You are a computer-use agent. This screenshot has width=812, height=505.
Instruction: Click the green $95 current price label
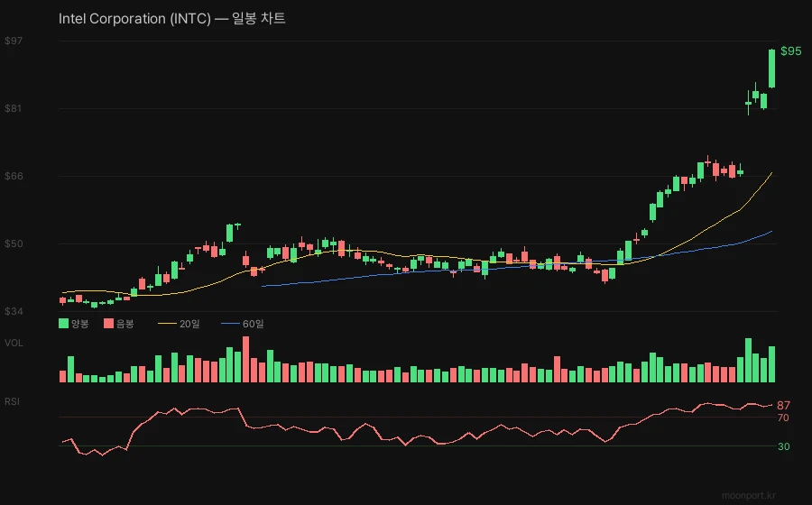[790, 50]
